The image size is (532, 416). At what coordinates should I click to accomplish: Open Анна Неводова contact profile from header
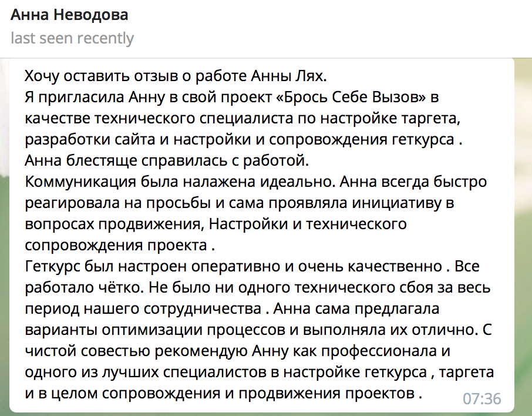(x=69, y=15)
